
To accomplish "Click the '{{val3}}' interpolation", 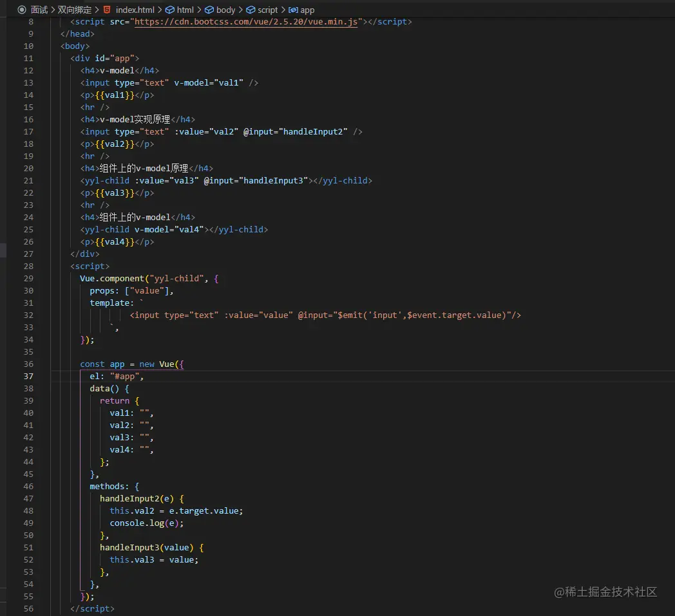I will coord(115,192).
